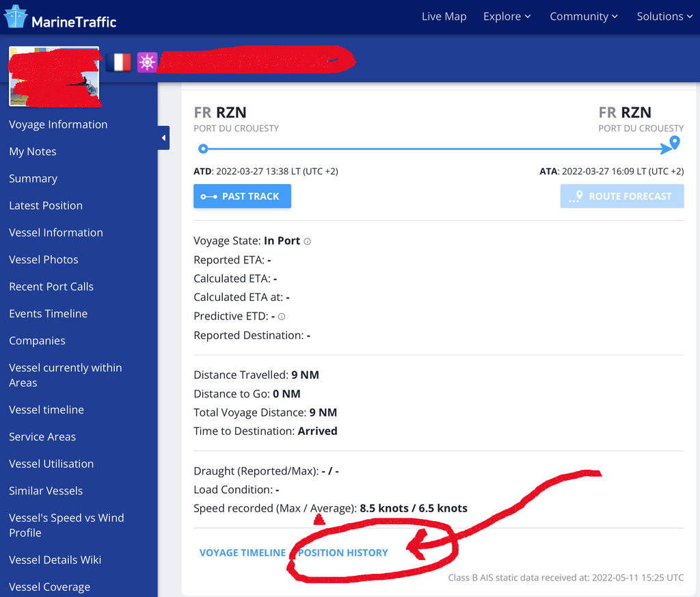
Task: Click the ROUTE FORECAST button
Action: point(622,196)
